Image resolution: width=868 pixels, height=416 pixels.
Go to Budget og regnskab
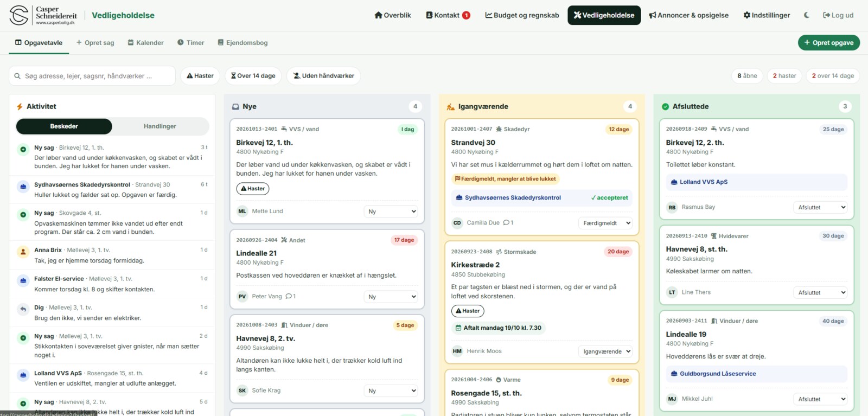(522, 15)
